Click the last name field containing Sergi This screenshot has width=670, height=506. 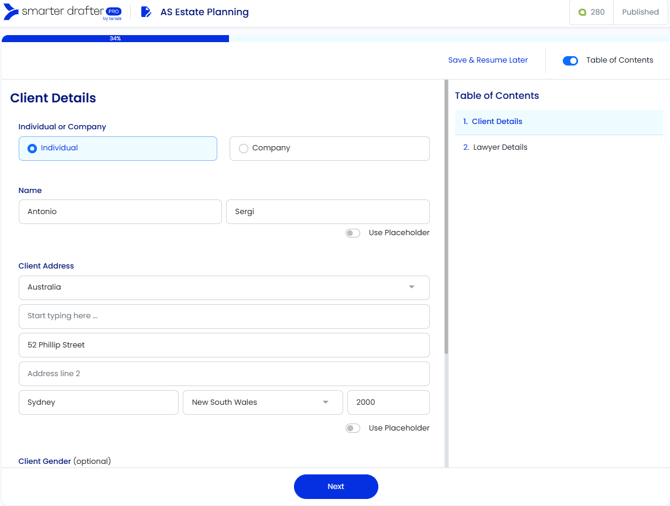point(327,212)
